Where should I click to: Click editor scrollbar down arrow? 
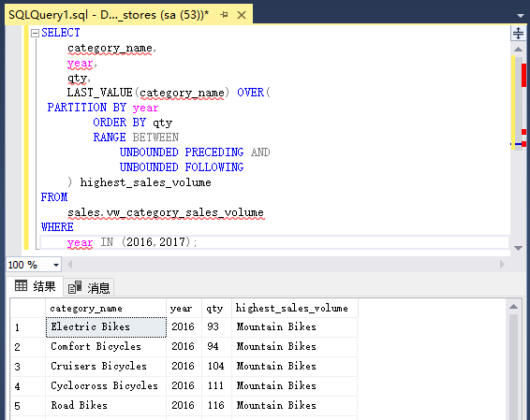click(518, 248)
